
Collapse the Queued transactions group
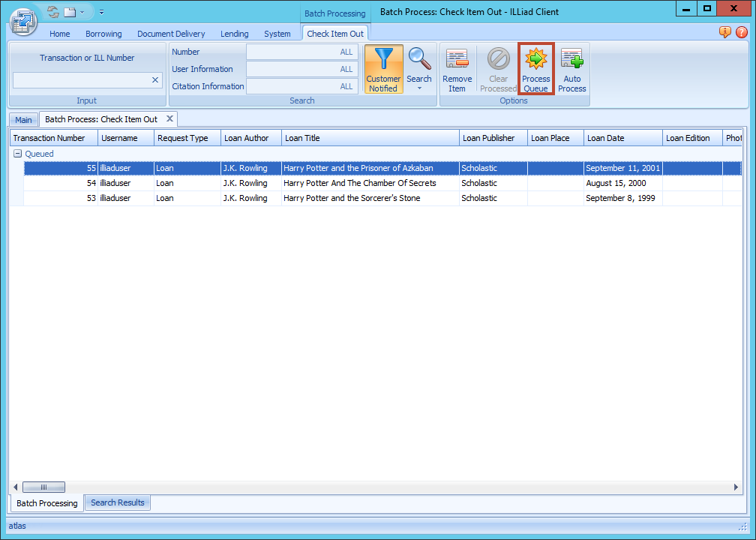(16, 154)
